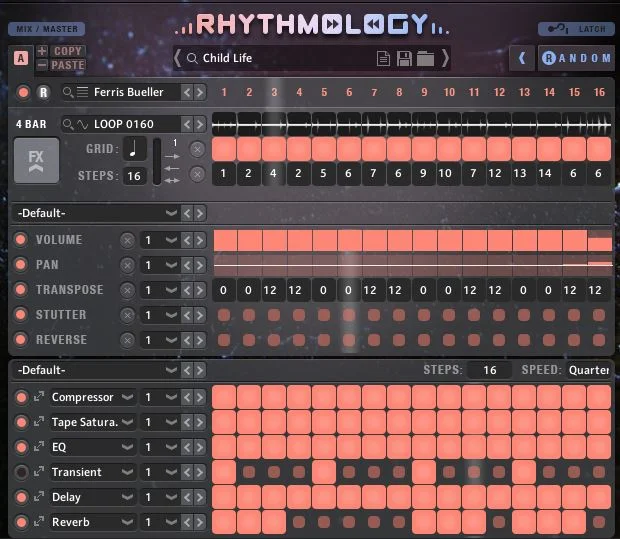Viewport: 620px width, 539px height.
Task: Search presets via magnifier next to Child Life
Action: tap(192, 59)
